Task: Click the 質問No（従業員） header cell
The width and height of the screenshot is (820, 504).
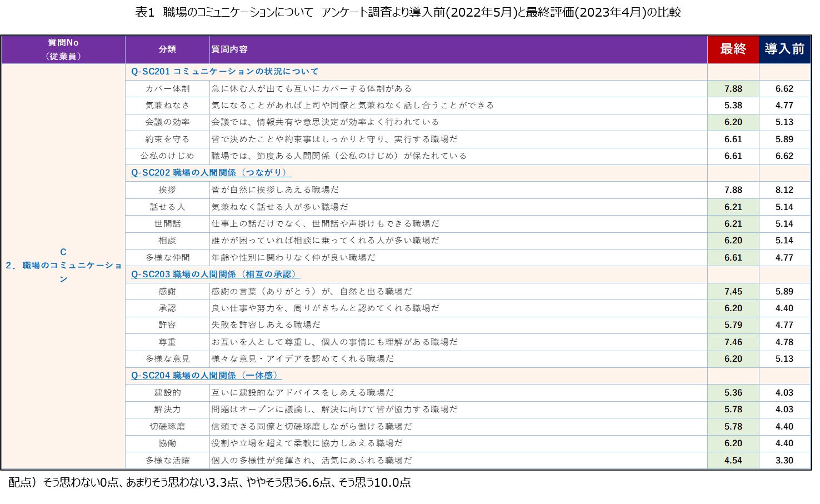Action: tap(63, 49)
